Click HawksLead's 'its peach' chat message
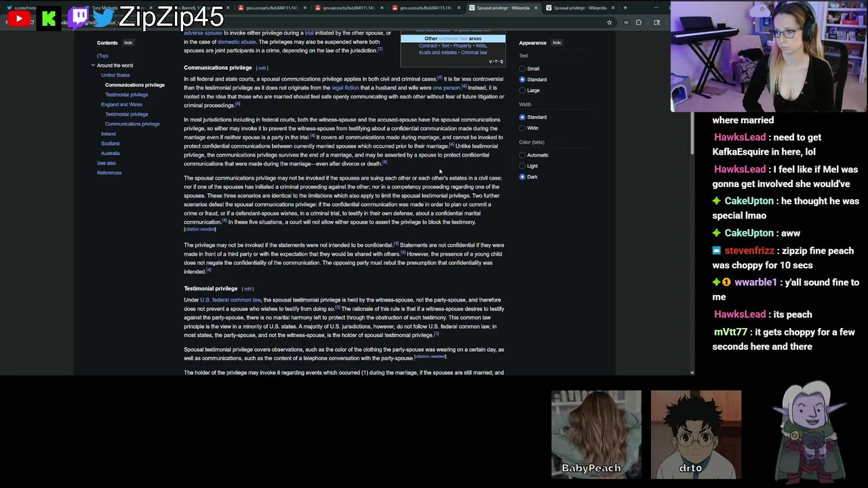The height and width of the screenshot is (488, 868). pyautogui.click(x=763, y=314)
